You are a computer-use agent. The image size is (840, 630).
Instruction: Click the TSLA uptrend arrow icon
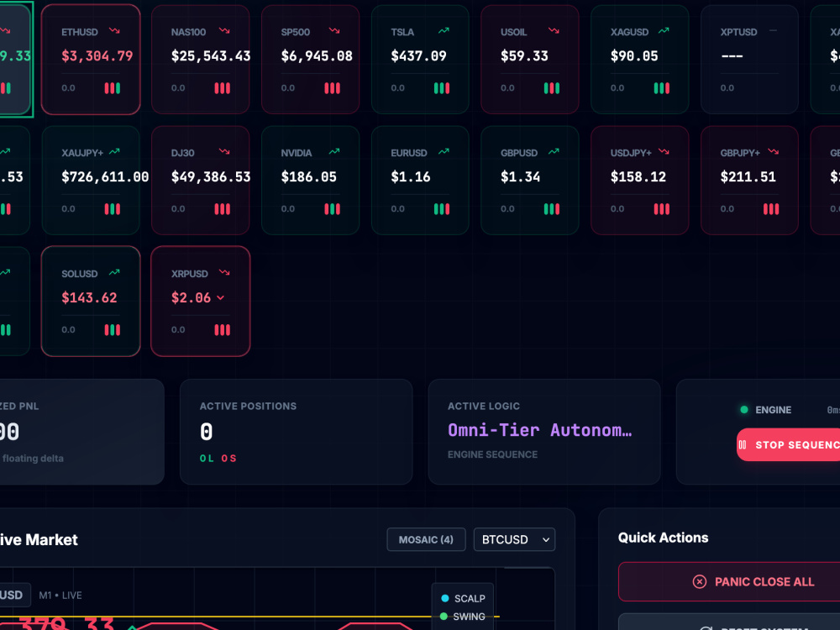click(444, 31)
